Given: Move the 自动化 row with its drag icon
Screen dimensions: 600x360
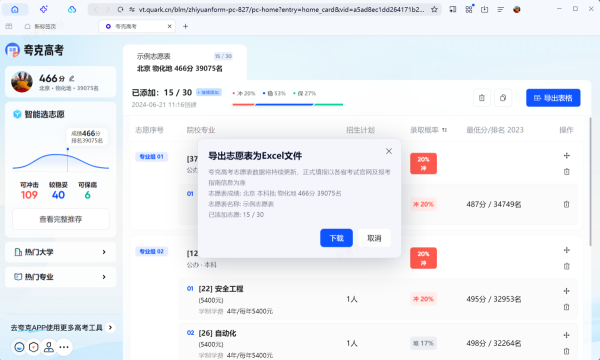Looking at the screenshot, I should 567,335.
